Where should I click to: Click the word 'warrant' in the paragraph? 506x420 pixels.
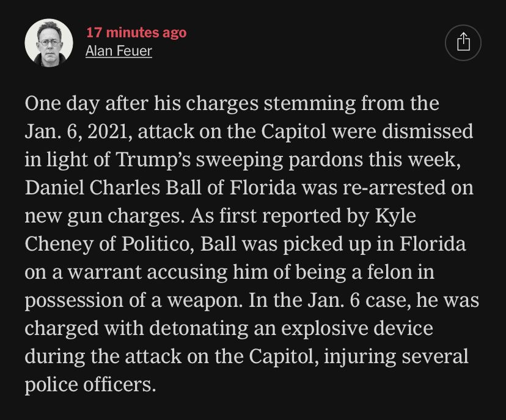(x=105, y=272)
